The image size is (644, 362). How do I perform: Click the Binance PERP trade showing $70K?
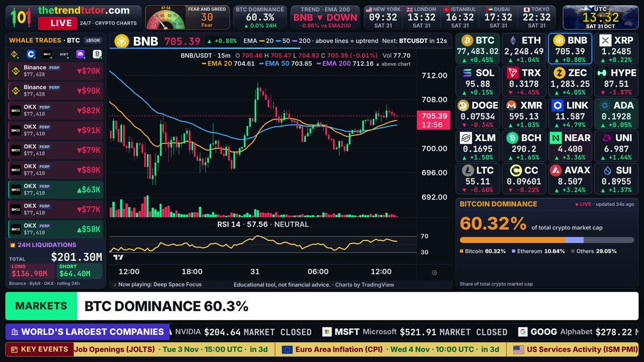[x=56, y=71]
